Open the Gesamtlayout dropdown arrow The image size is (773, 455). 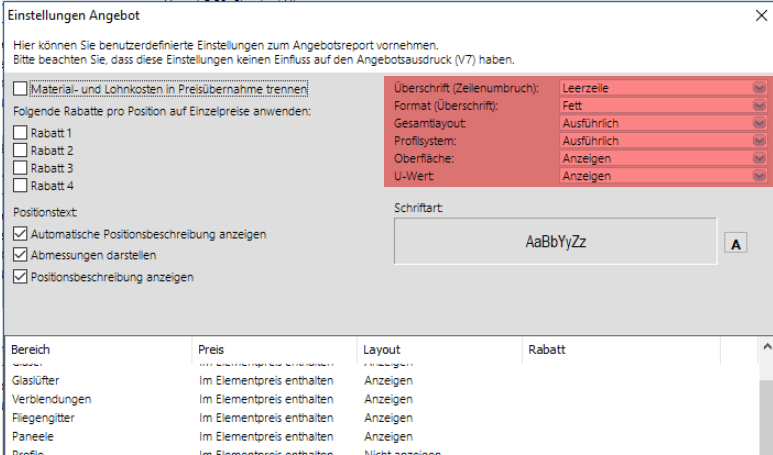(759, 123)
